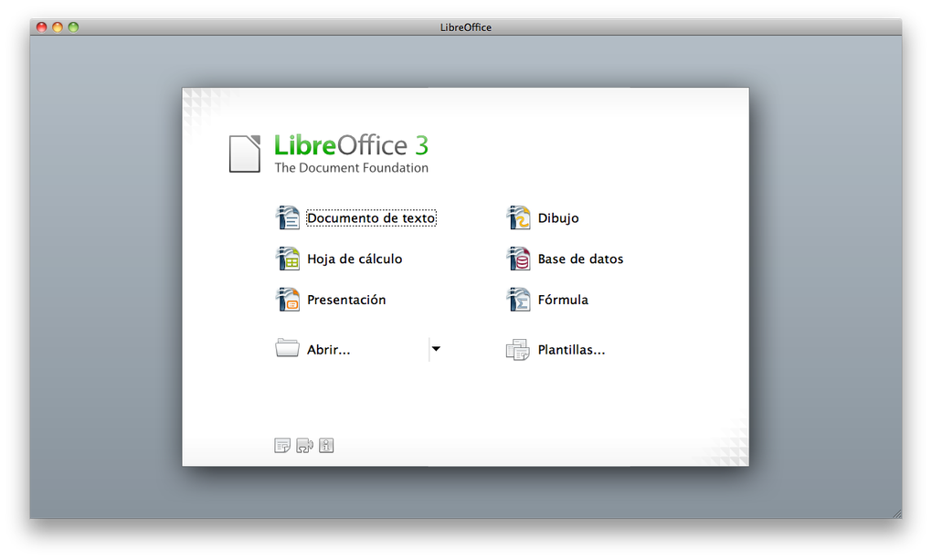Viewport: 932px width, 560px height.
Task: Click the Impress presentation icon
Action: pos(288,300)
